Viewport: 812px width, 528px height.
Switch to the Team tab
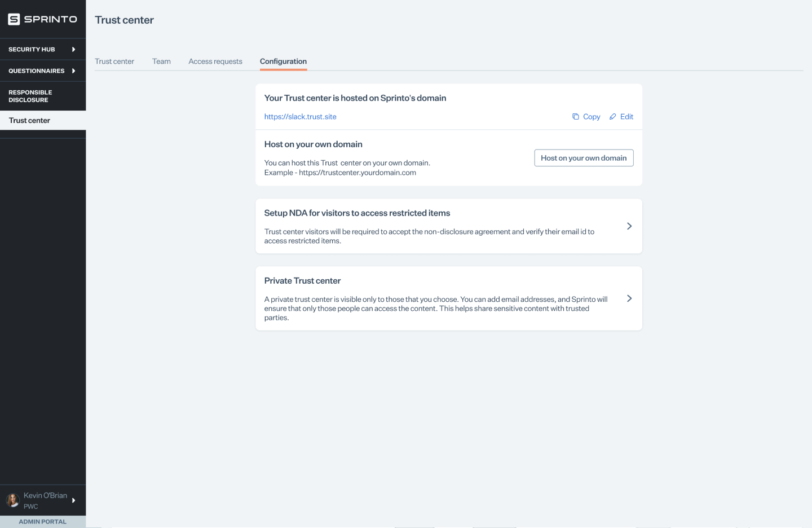pos(161,61)
